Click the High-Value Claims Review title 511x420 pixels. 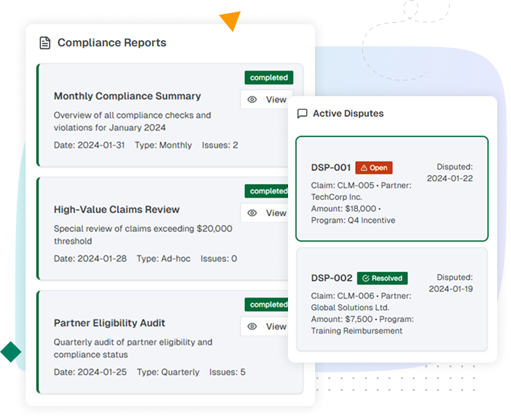click(x=116, y=210)
